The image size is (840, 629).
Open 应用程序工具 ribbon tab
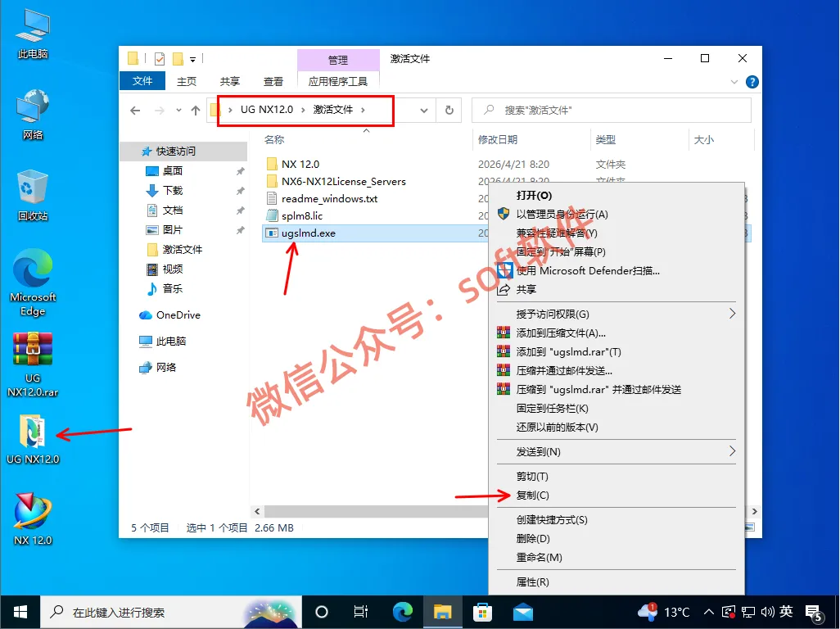[337, 81]
